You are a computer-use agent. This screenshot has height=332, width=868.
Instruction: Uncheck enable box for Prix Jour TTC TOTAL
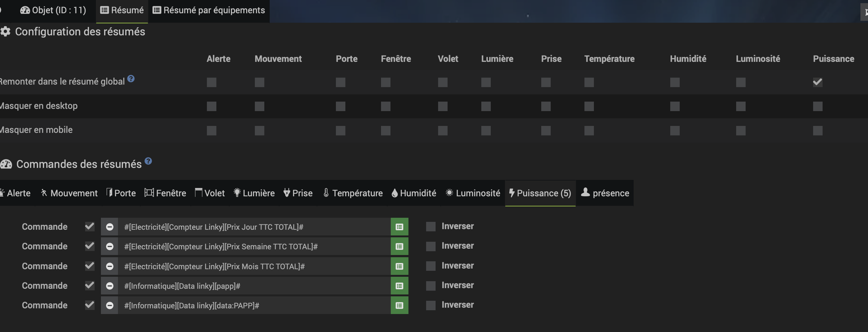[x=90, y=226]
